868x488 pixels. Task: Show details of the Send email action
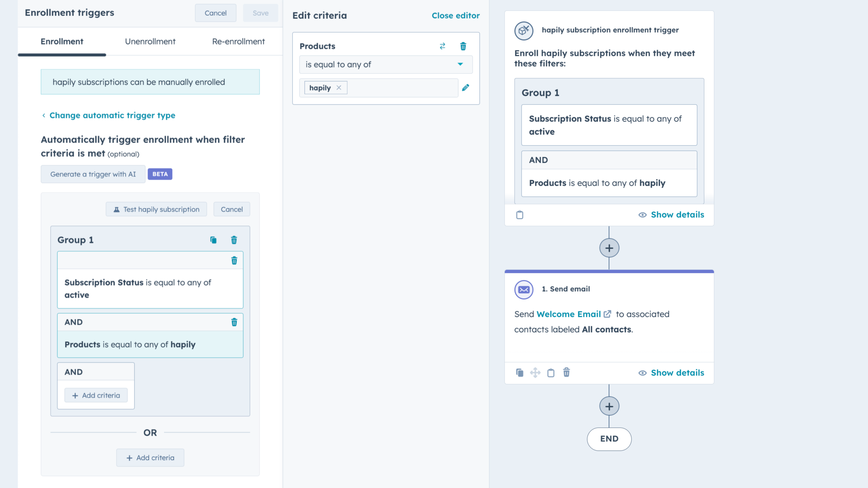(x=671, y=372)
